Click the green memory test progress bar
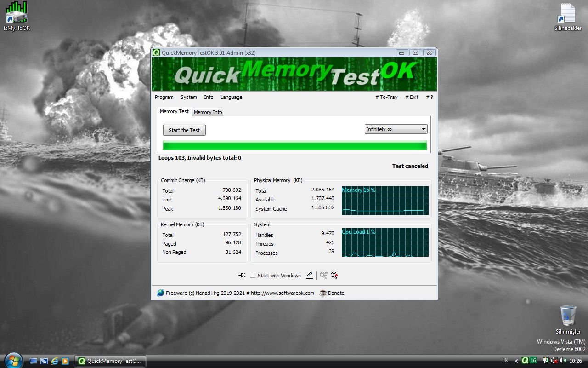The image size is (588, 368). coord(295,146)
